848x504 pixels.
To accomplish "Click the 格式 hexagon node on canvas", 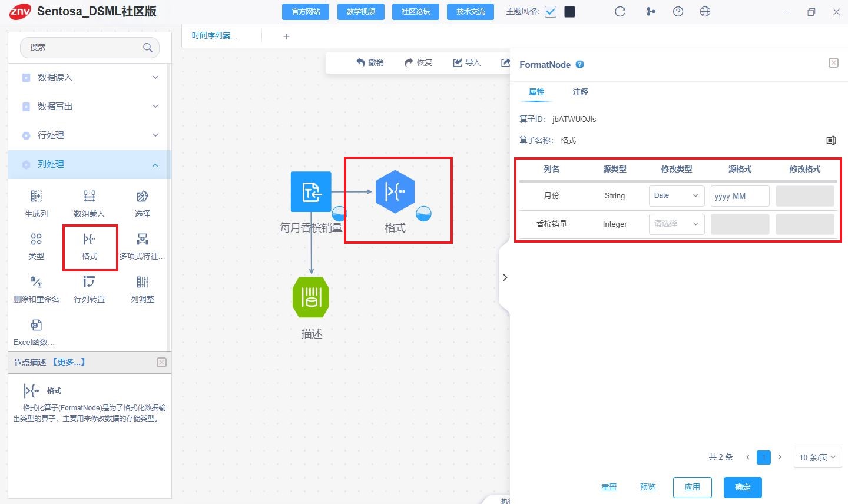I will click(x=395, y=191).
